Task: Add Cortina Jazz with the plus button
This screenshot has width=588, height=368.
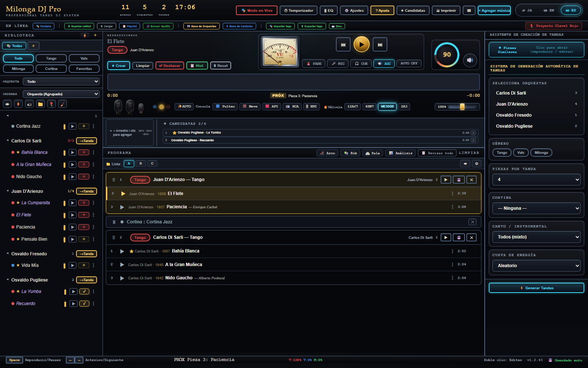Action: coord(84,126)
